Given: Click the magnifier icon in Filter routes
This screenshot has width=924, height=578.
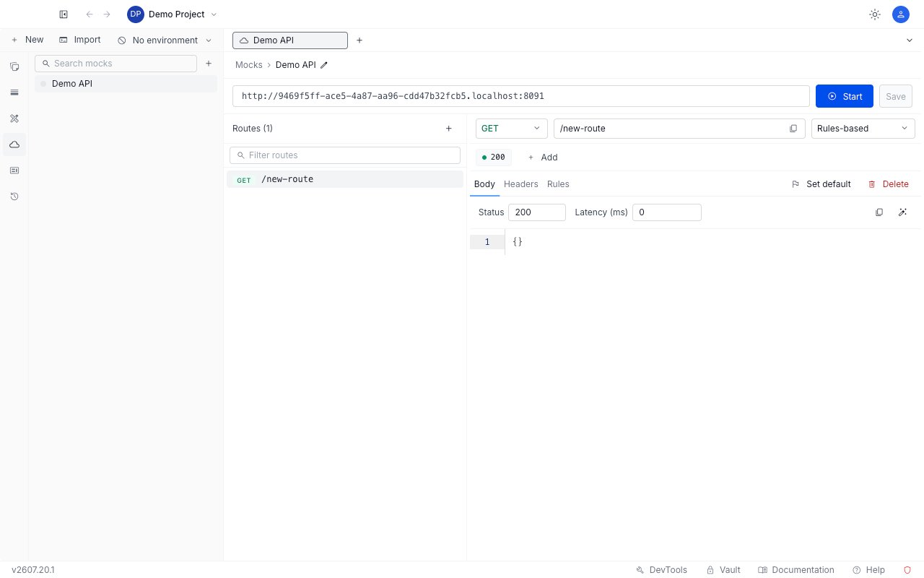Looking at the screenshot, I should (x=241, y=155).
